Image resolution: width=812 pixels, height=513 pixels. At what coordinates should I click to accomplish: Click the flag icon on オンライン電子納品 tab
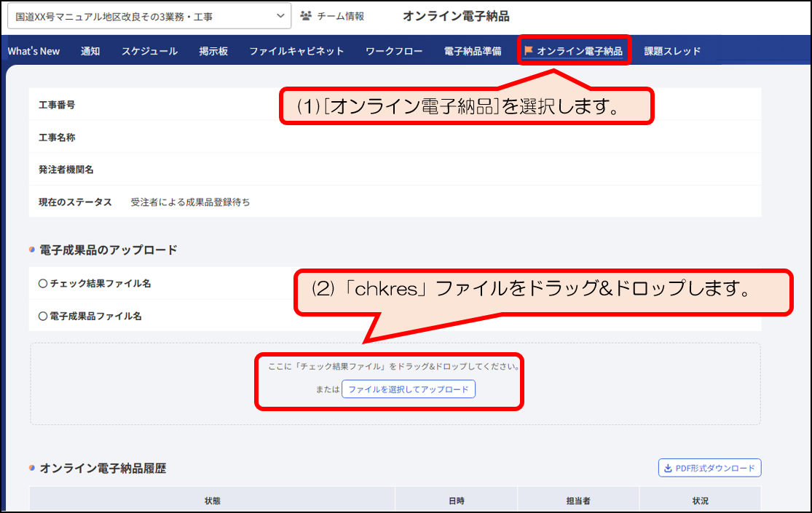click(x=528, y=50)
